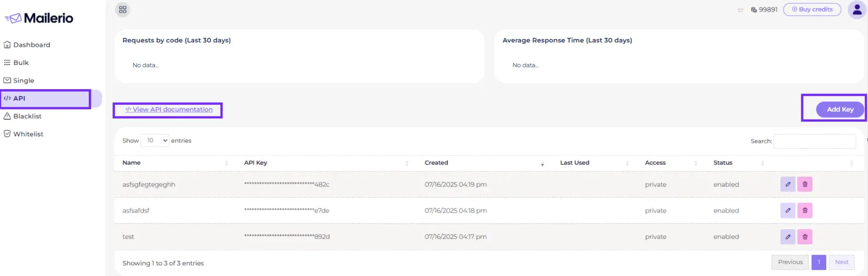868x276 pixels.
Task: Focus the table Search field
Action: (x=814, y=141)
